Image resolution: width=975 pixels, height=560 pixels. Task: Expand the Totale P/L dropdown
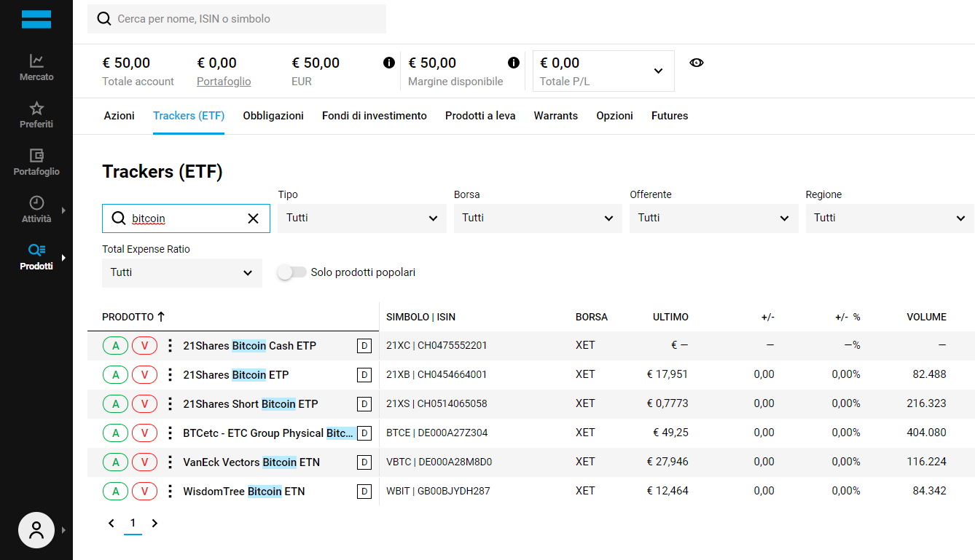click(x=604, y=71)
